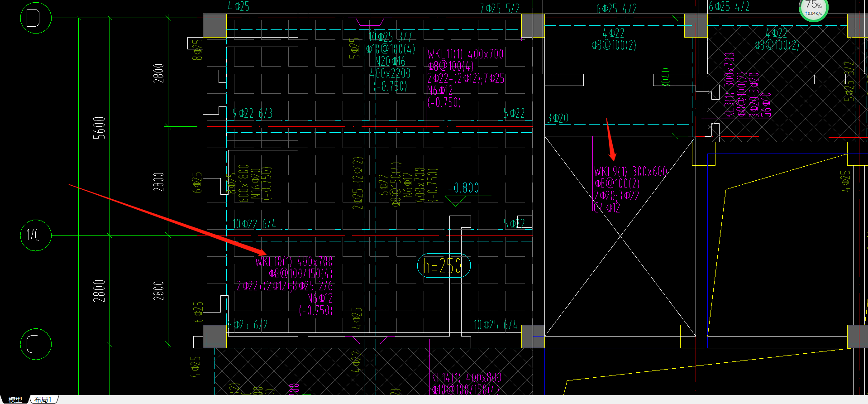Click the 10Φ25 6/4 rebar annotation

pyautogui.click(x=496, y=325)
